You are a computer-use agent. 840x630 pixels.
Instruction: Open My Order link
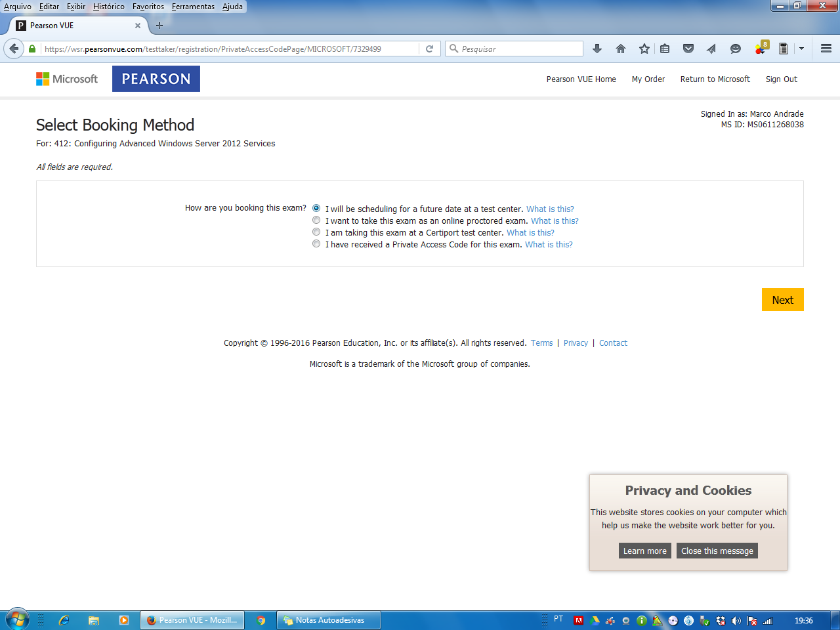(x=648, y=79)
